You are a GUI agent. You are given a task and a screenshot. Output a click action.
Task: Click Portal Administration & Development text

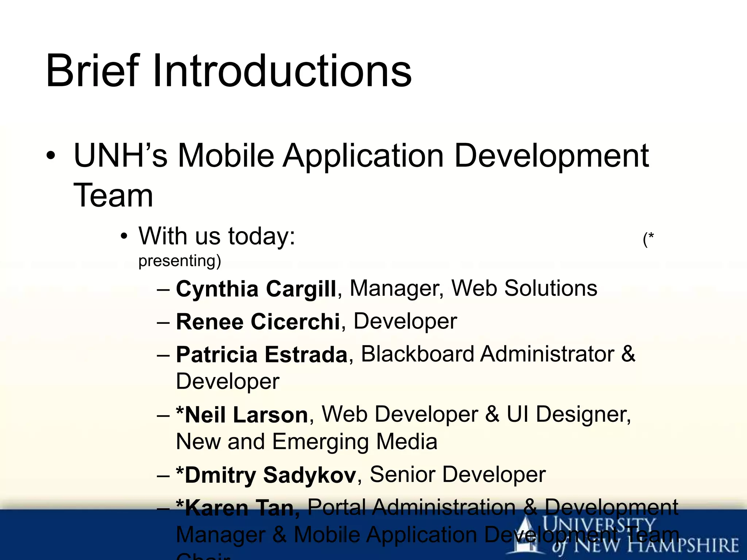[492, 507]
